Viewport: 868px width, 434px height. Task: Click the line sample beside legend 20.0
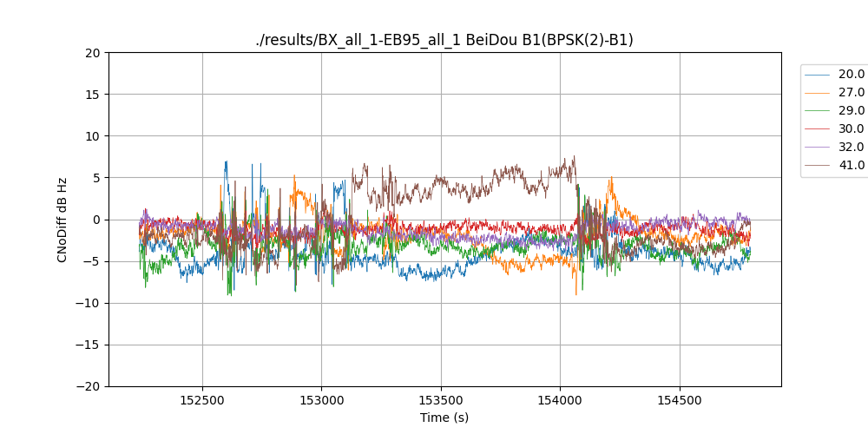tap(817, 75)
